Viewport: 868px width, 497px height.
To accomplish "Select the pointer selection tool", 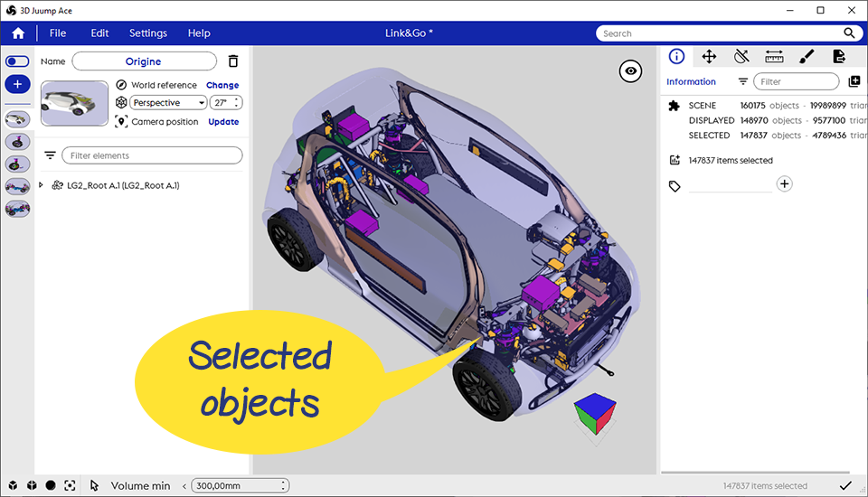I will [x=94, y=485].
